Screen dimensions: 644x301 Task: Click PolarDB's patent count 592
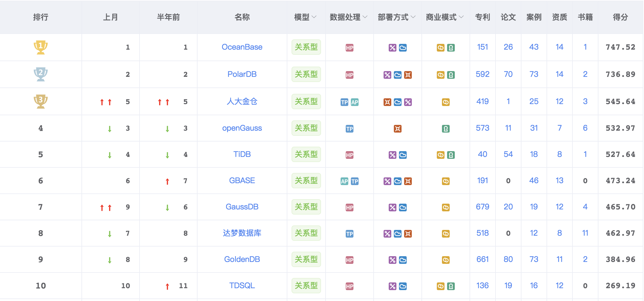pos(482,74)
